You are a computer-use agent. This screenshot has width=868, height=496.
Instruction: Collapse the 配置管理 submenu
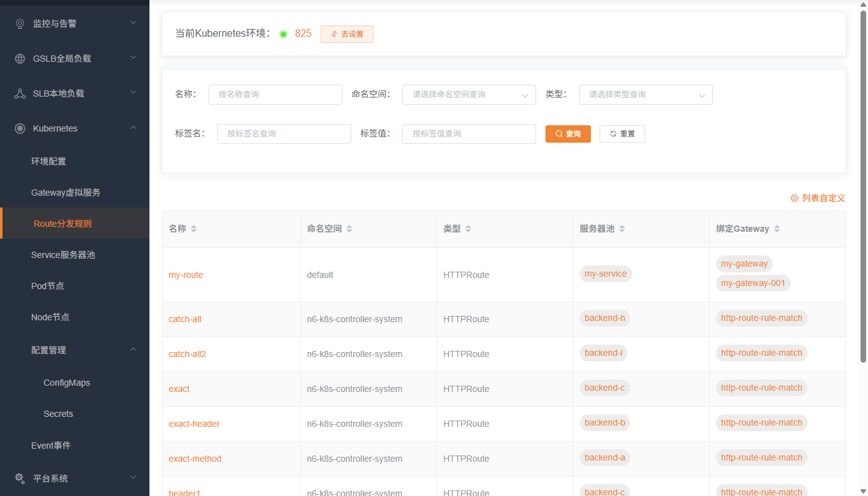[133, 350]
